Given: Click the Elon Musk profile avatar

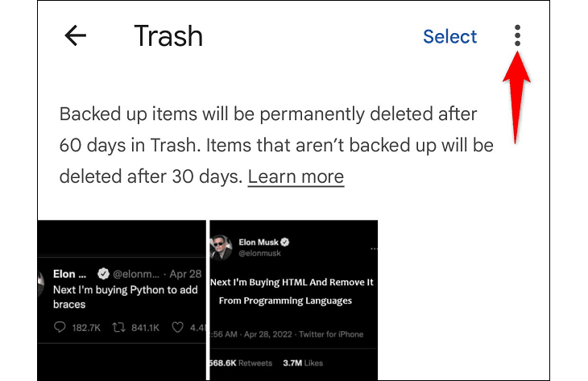Looking at the screenshot, I should (x=222, y=246).
